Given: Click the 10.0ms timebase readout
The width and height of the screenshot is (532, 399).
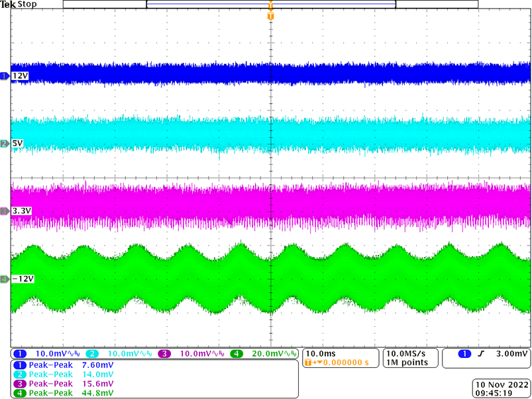Looking at the screenshot, I should point(321,353).
